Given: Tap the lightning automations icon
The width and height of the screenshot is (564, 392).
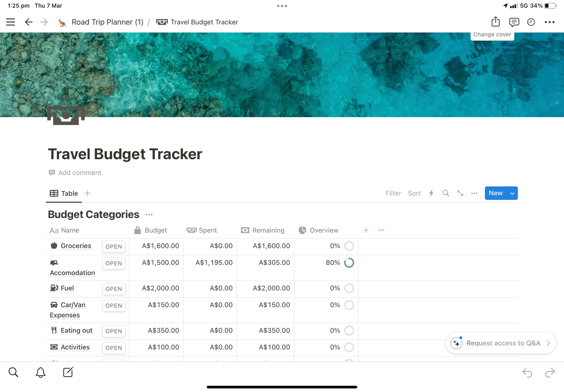Looking at the screenshot, I should pos(431,193).
